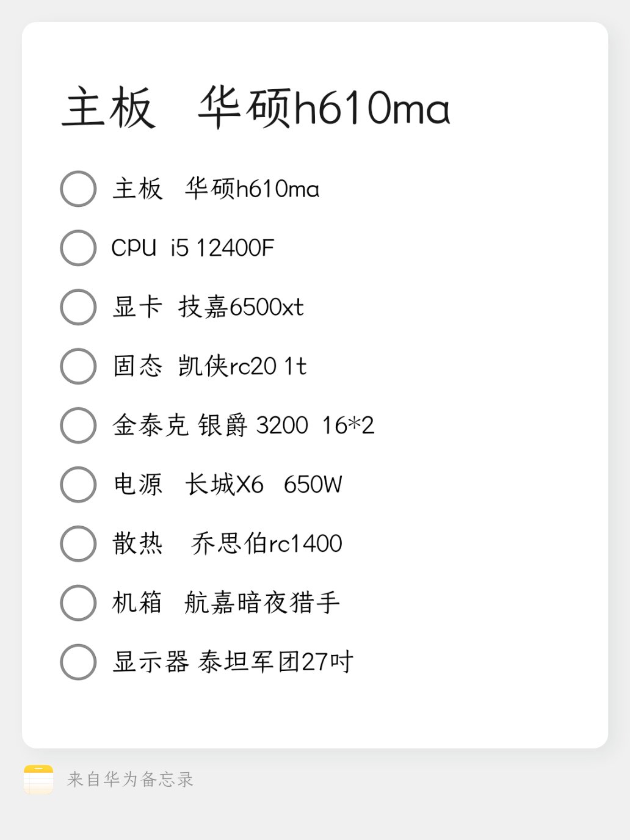The width and height of the screenshot is (630, 840).
Task: Click the Huawei Notes app icon
Action: tap(38, 780)
